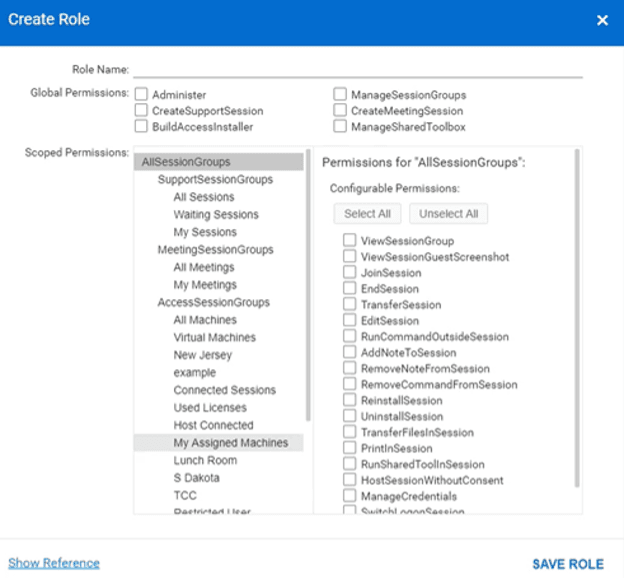Select AllSessionGroups in the scope tree
The width and height of the screenshot is (624, 580).
coord(186,162)
